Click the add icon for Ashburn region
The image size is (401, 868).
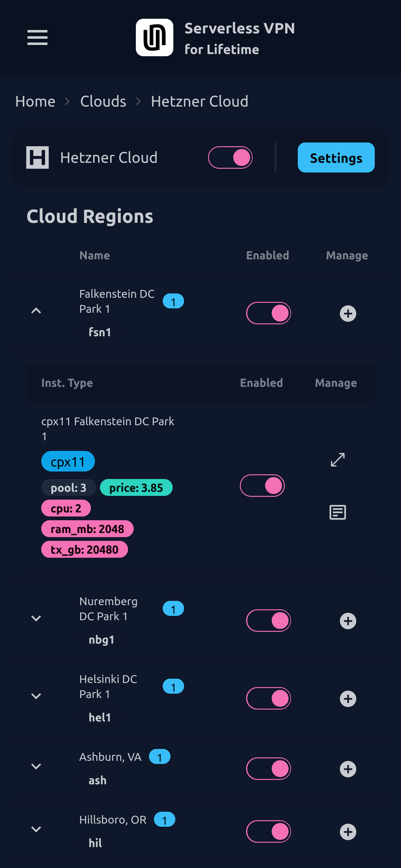coord(348,769)
